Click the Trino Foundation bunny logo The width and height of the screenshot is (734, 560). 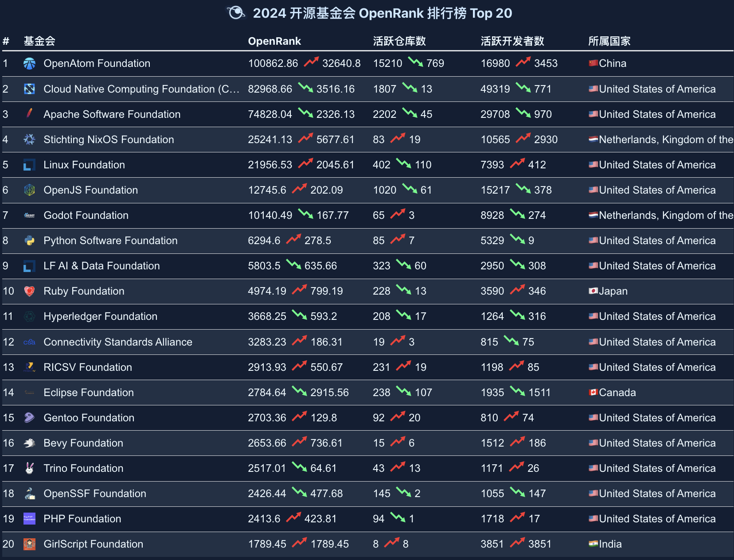pos(29,468)
